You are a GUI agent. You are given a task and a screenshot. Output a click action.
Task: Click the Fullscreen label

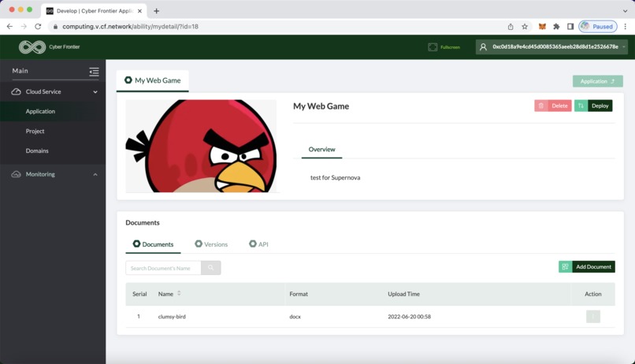[451, 47]
